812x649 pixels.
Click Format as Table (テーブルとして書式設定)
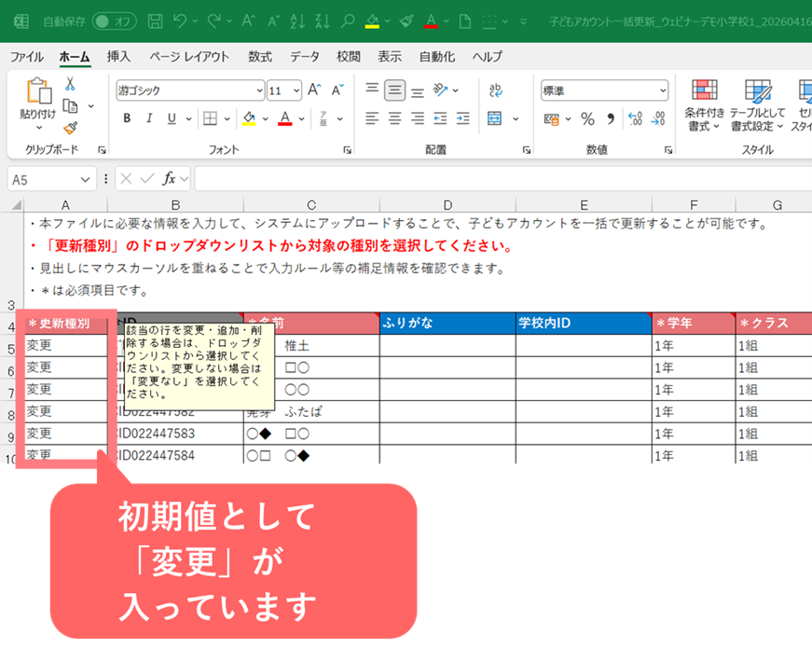click(756, 103)
